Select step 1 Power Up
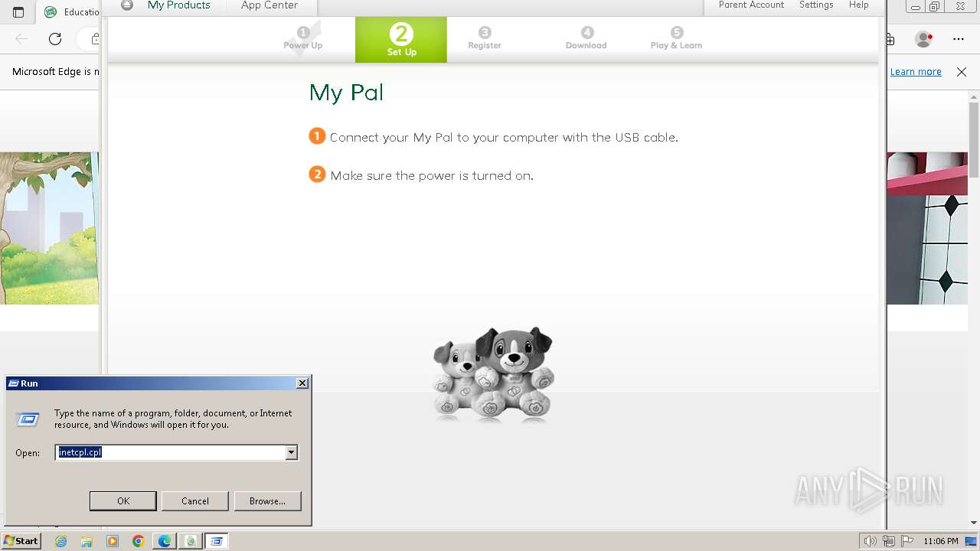Screen dimensions: 980x551 [x=303, y=39]
